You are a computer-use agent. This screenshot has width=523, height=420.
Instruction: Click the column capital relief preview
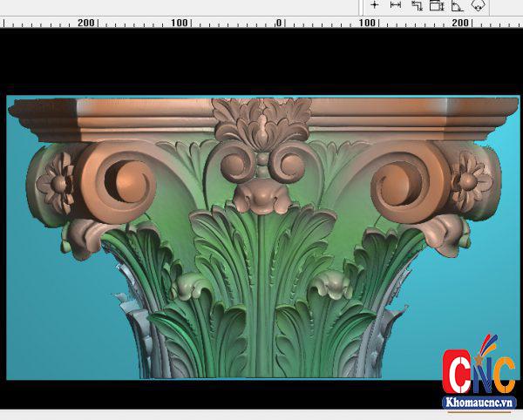coord(263,238)
